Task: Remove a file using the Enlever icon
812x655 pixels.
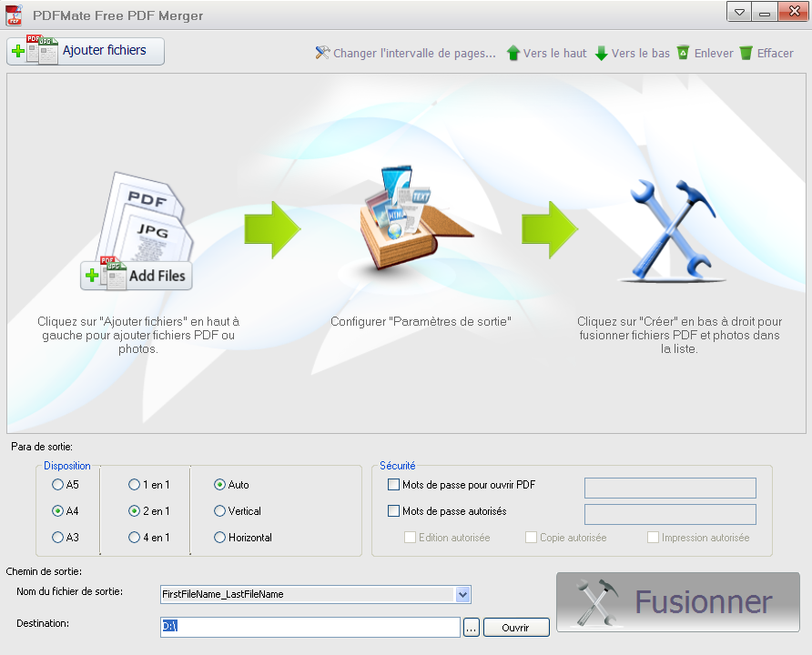Action: pos(682,53)
